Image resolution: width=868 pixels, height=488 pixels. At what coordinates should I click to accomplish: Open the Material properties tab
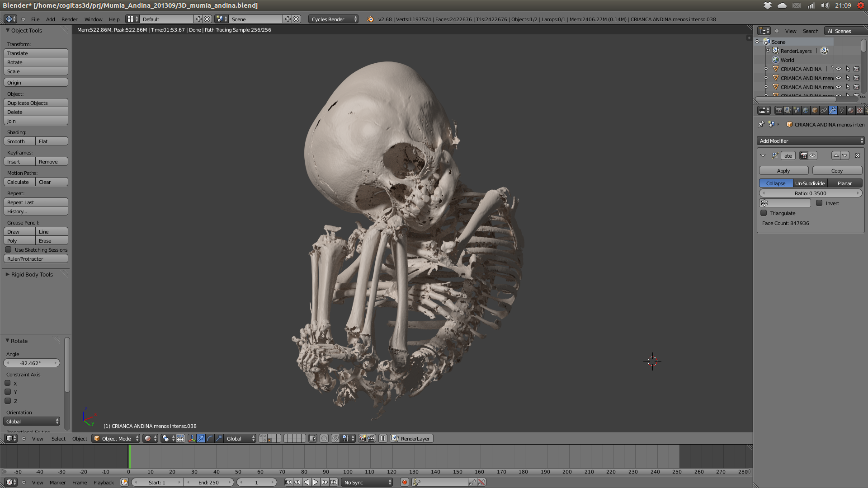click(x=851, y=110)
